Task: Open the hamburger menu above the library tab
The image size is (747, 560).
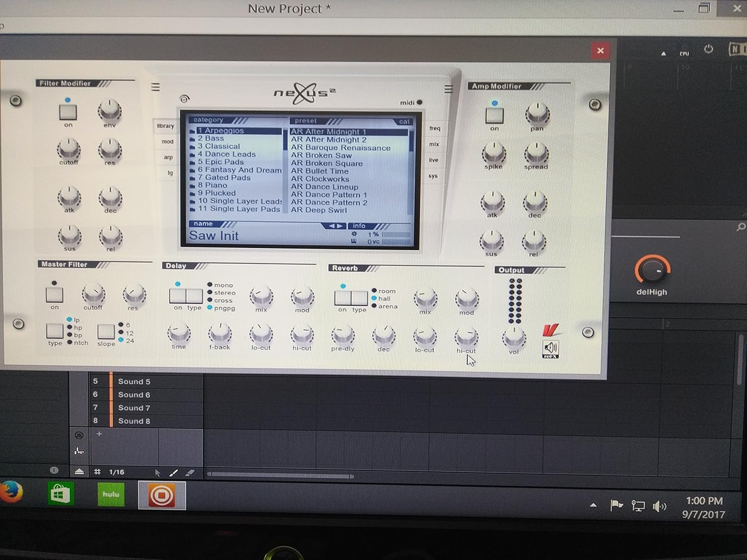Action: [x=155, y=87]
